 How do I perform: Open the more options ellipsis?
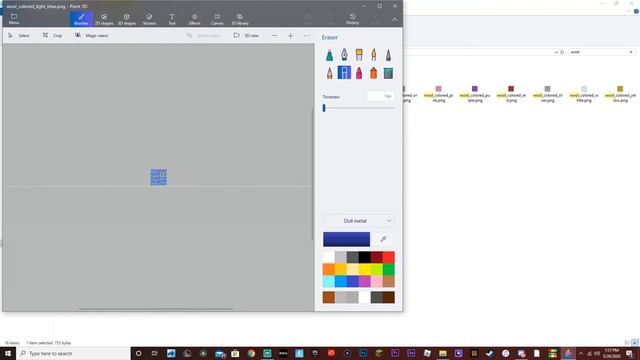point(307,36)
